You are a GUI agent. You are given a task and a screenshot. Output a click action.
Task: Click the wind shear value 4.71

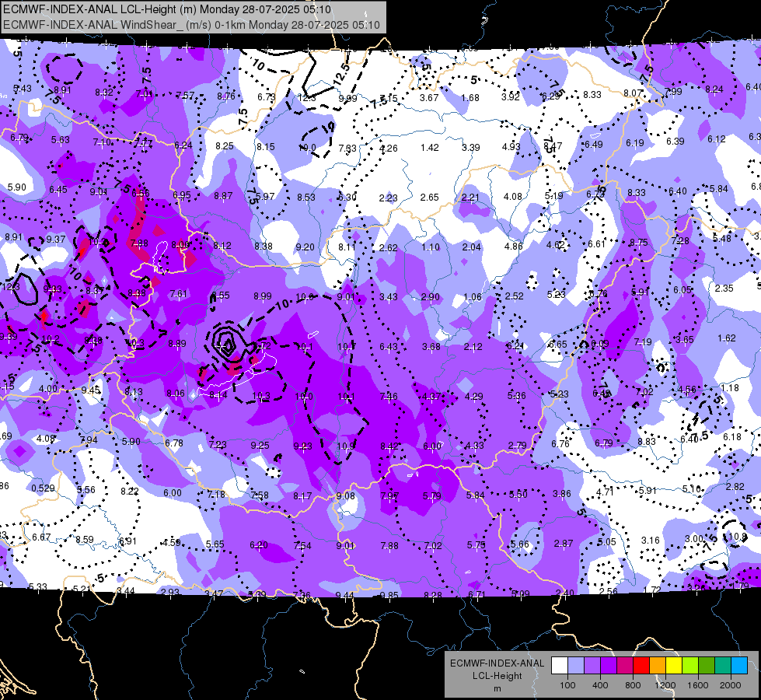pyautogui.click(x=605, y=492)
